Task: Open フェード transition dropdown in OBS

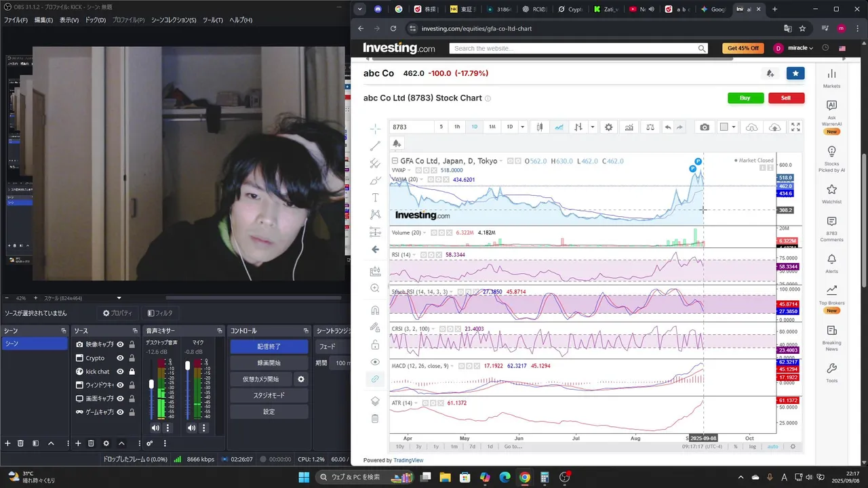Action: tap(332, 346)
